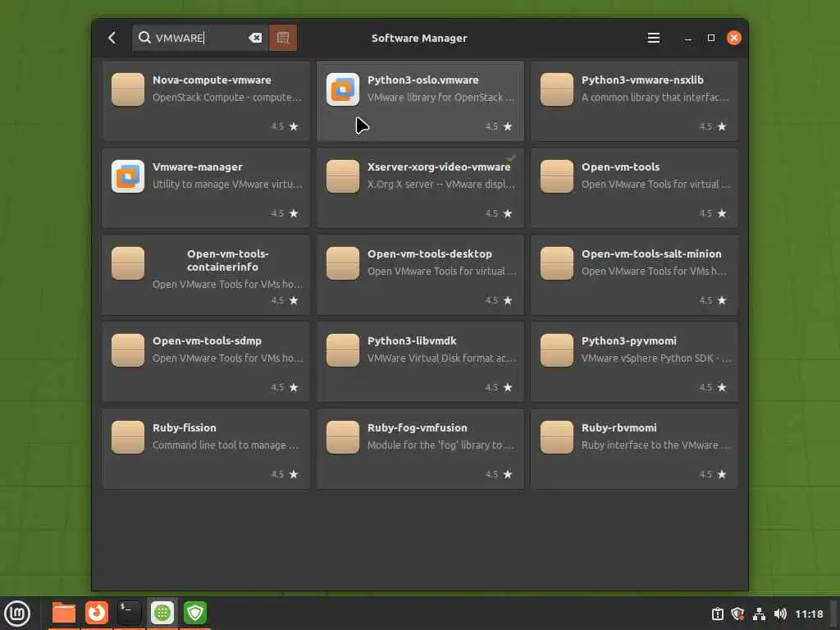
Task: Select Open-vm-tools-salt-minion title text
Action: (651, 254)
